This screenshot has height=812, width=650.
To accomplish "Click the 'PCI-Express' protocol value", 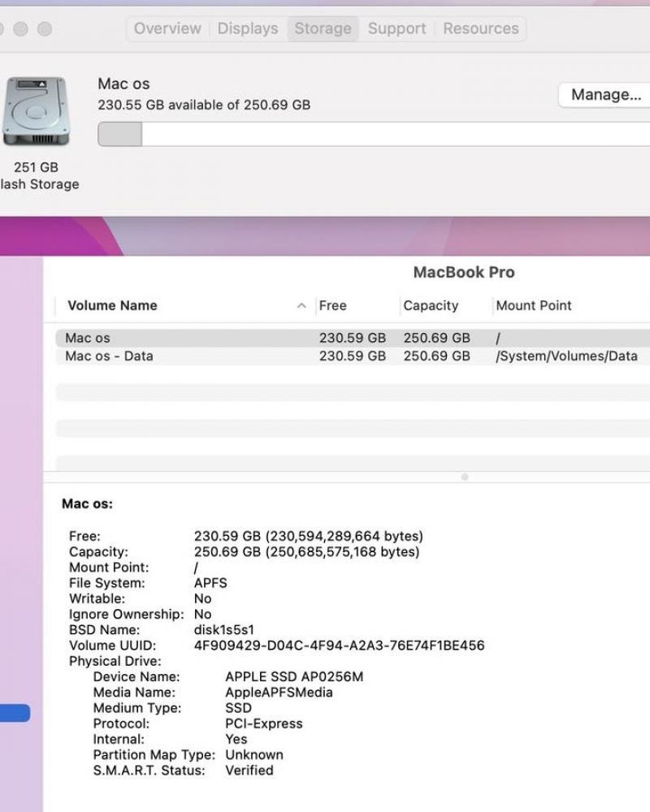I will (x=264, y=723).
